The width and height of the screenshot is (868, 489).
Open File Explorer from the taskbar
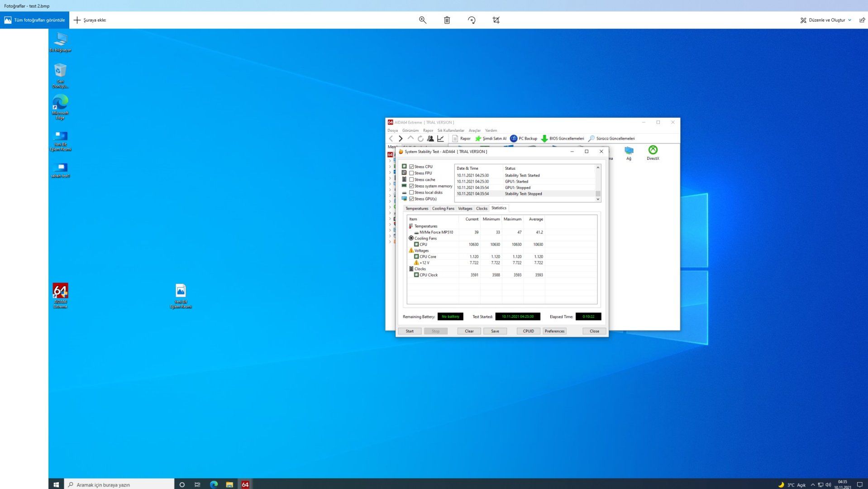click(229, 484)
